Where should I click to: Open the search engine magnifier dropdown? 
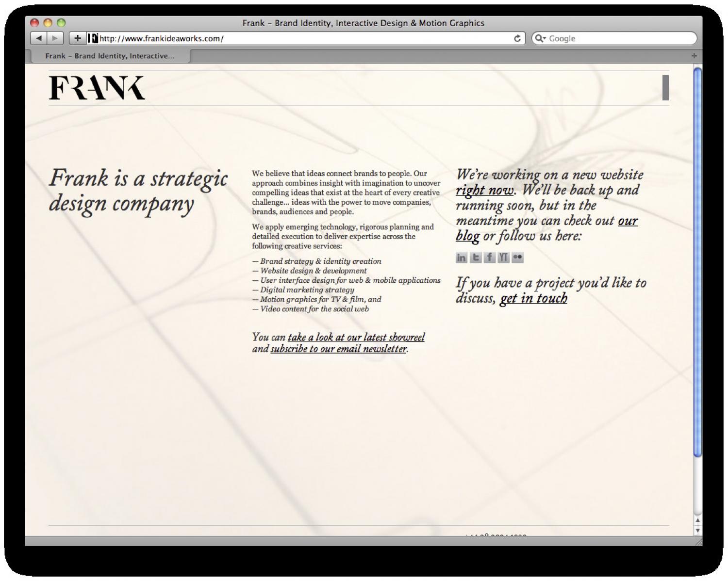click(540, 38)
